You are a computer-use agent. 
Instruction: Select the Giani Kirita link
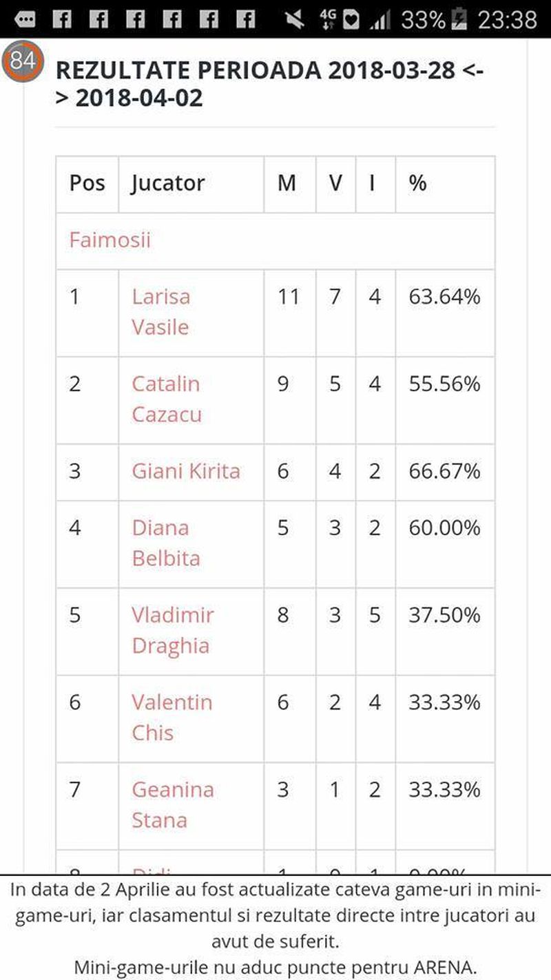[x=186, y=471]
